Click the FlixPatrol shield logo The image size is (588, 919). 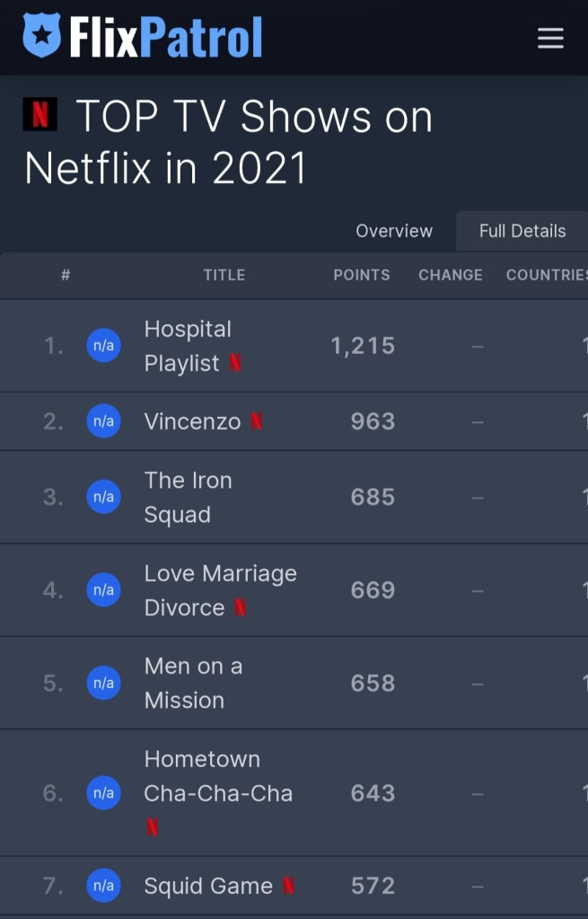pos(41,36)
